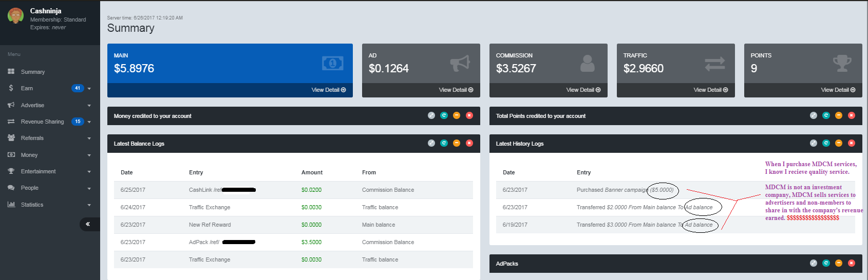The image size is (868, 280).
Task: Click the 41 badge next to Earn
Action: coord(78,88)
